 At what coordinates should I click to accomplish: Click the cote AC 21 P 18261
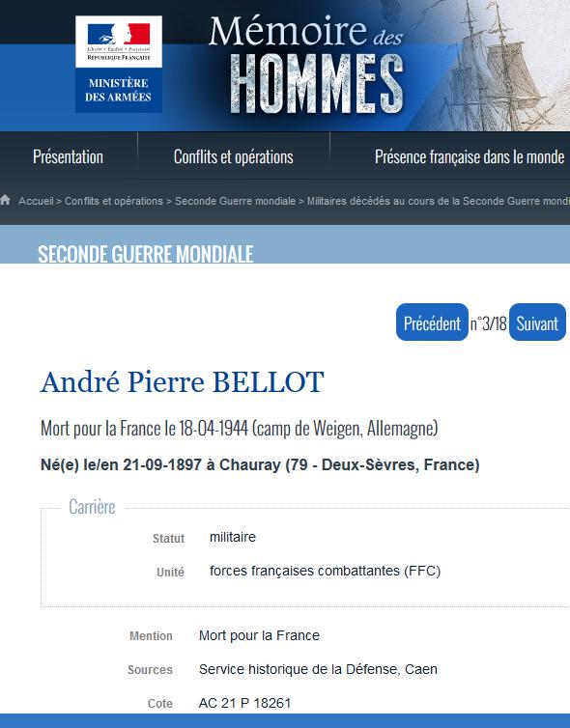click(x=244, y=703)
